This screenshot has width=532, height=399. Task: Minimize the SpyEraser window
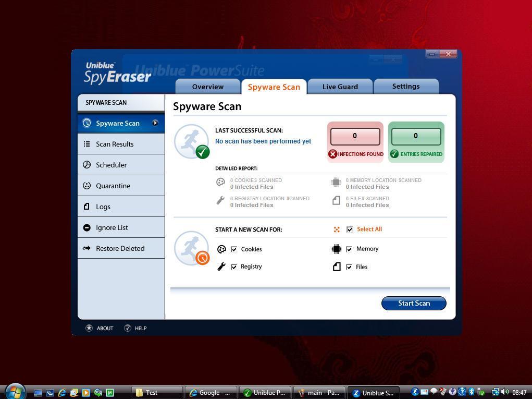click(432, 54)
